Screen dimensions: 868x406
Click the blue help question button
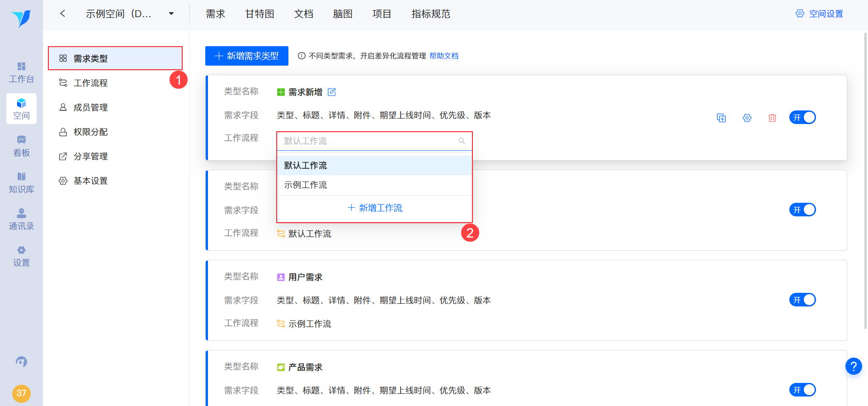tap(854, 366)
